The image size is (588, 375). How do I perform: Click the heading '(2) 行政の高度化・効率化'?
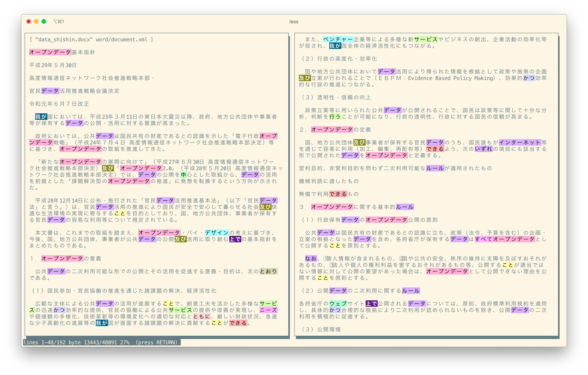(x=339, y=59)
